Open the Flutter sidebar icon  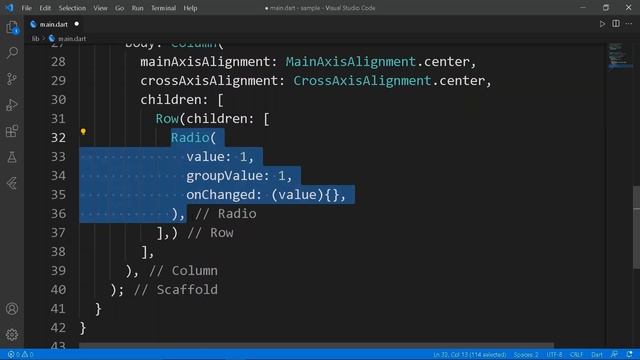[x=12, y=183]
